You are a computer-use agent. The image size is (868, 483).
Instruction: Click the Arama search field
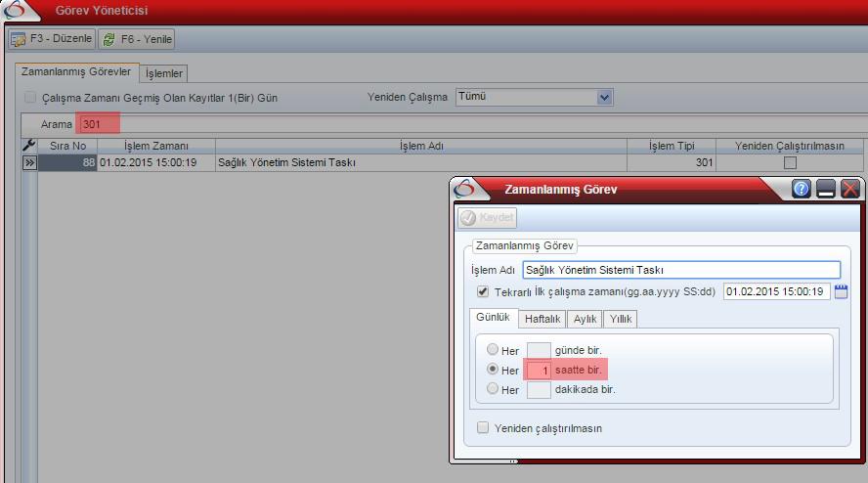[x=100, y=124]
